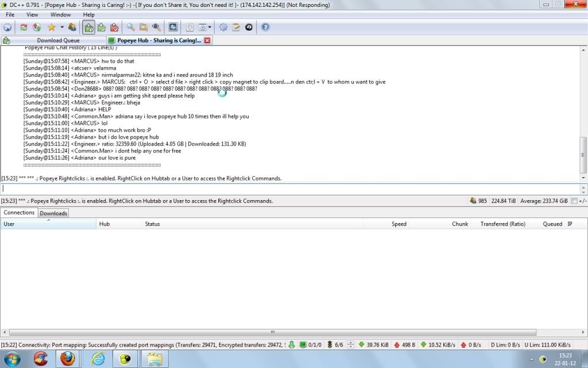
Task: Open the Users toolbar icon
Action: (72, 28)
